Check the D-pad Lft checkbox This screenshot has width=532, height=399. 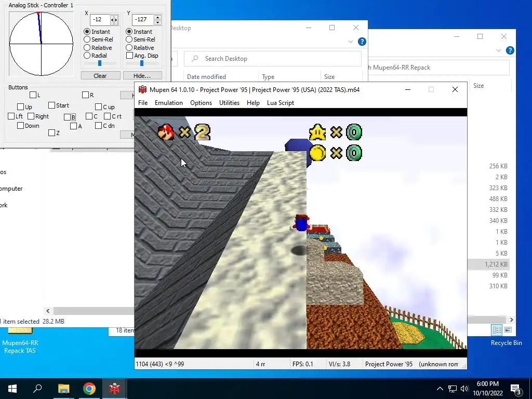point(11,116)
